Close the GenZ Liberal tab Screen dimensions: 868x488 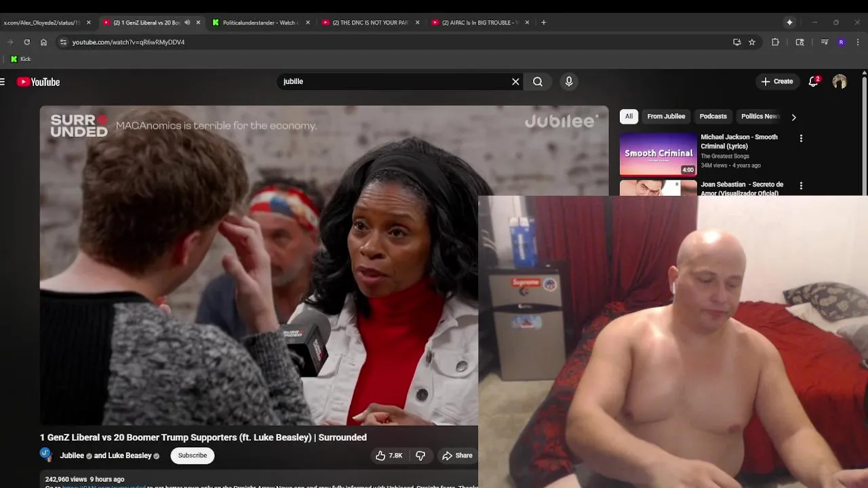pos(198,22)
